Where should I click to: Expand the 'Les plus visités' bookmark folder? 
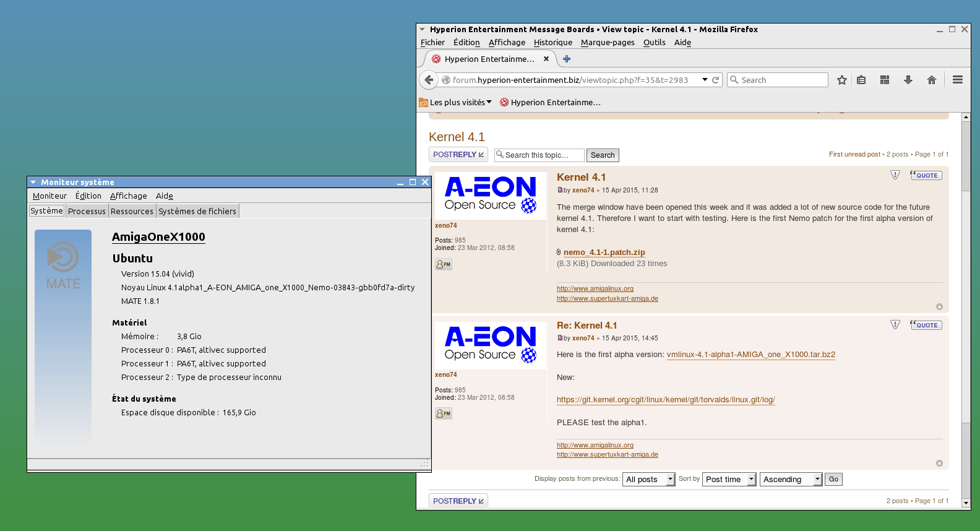[456, 102]
